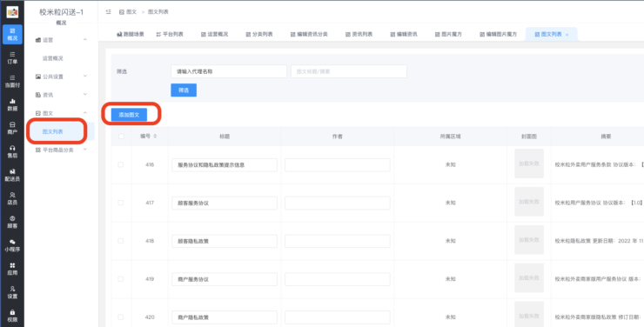Viewport: 644px width, 327px height.
Task: Open 运营概况 in the side menu
Action: tap(53, 58)
